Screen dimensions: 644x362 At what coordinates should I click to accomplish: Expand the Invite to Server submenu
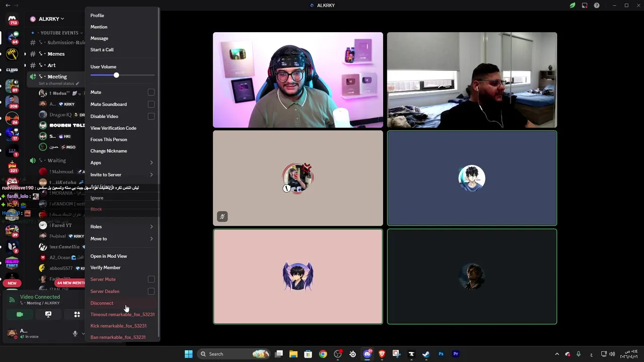[x=122, y=175]
